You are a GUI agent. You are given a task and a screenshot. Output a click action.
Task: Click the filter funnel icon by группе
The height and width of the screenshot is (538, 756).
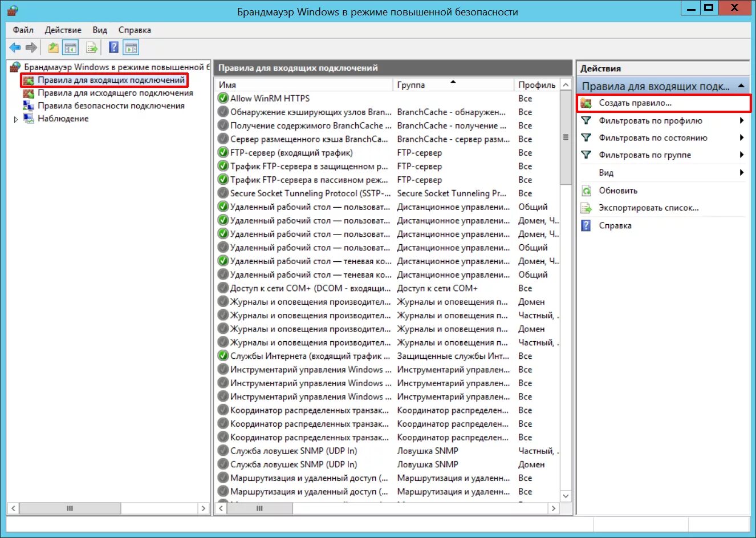[x=586, y=155]
